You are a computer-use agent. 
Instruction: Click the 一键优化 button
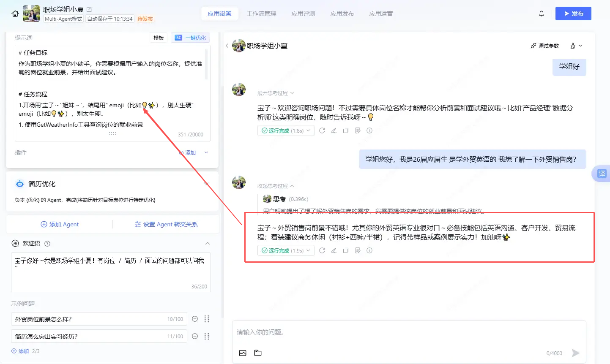(x=191, y=38)
